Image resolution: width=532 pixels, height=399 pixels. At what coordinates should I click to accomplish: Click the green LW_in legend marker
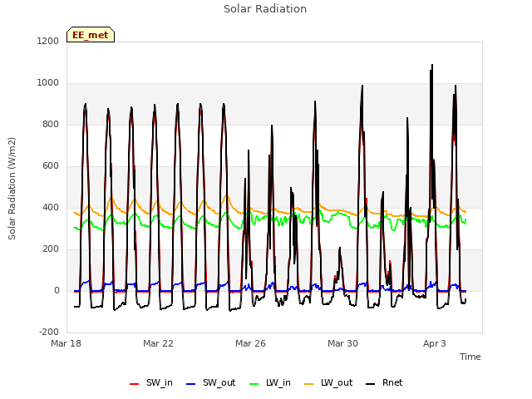(x=254, y=384)
